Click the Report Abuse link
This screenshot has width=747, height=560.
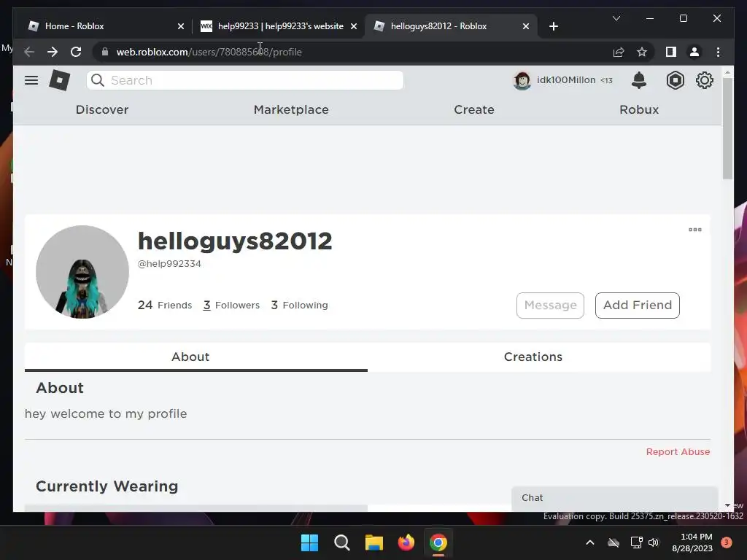(x=678, y=451)
